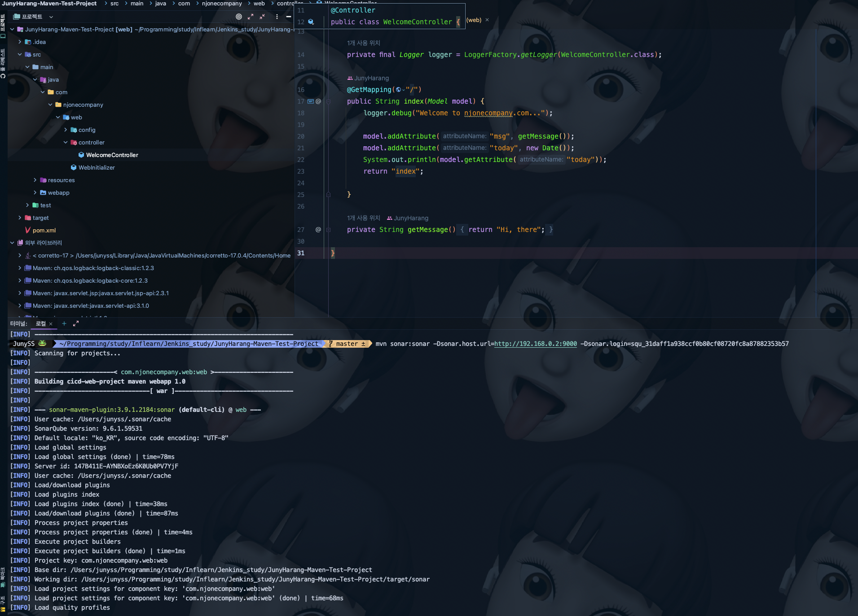Collapse the java source folder

[35, 79]
